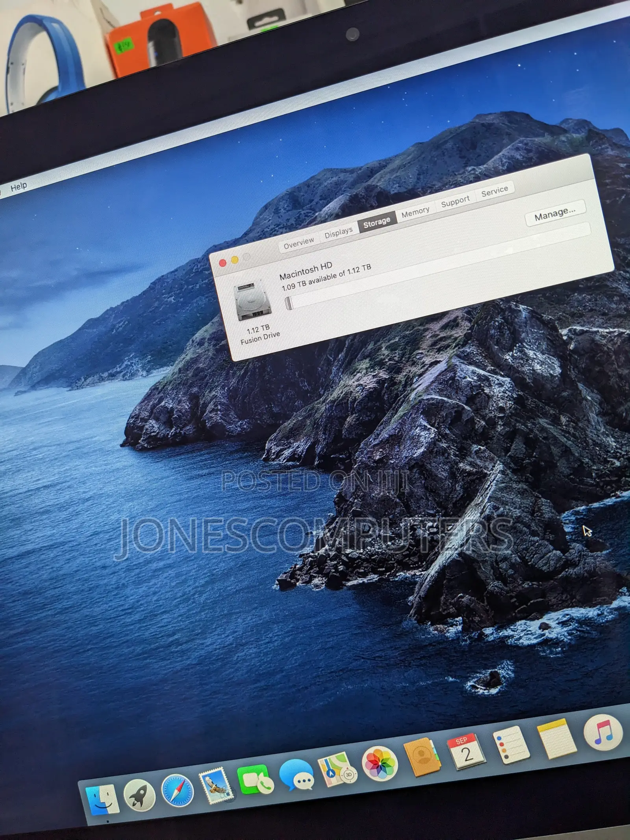Open the Support tab
630x840 pixels.
pos(455,202)
